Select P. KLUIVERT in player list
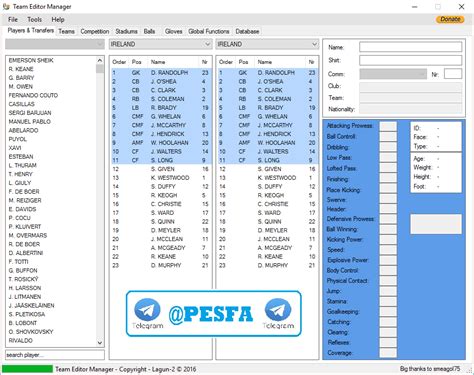Screen dimensions: 474x375 [x=25, y=227]
